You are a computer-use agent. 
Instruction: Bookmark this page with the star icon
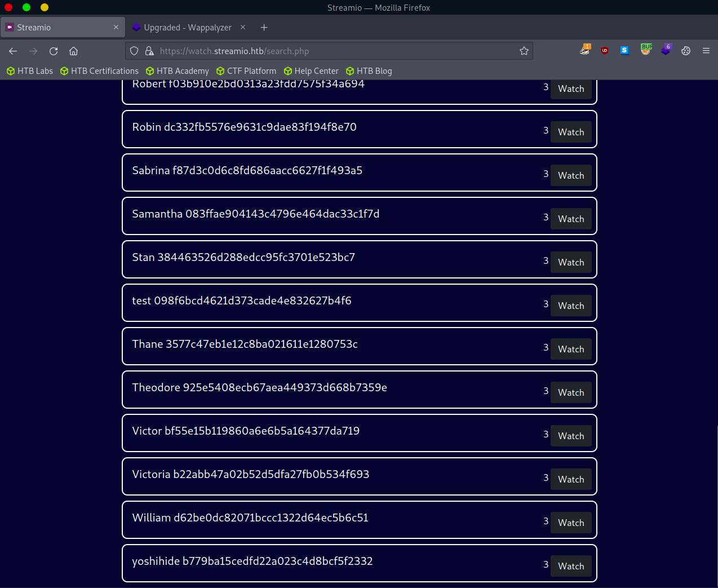click(524, 51)
